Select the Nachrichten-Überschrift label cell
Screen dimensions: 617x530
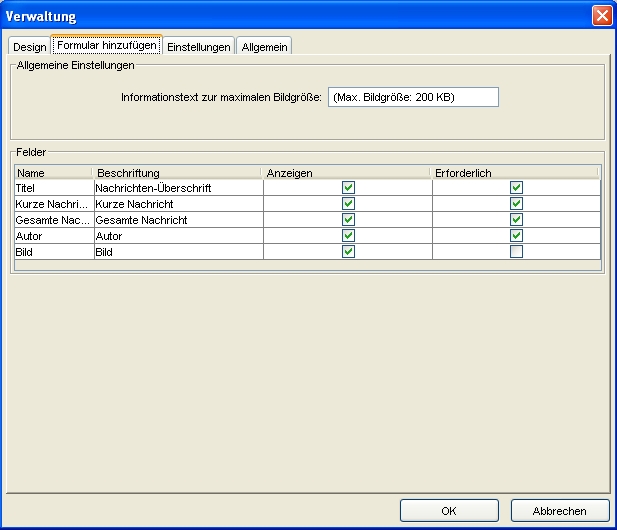pyautogui.click(x=176, y=188)
